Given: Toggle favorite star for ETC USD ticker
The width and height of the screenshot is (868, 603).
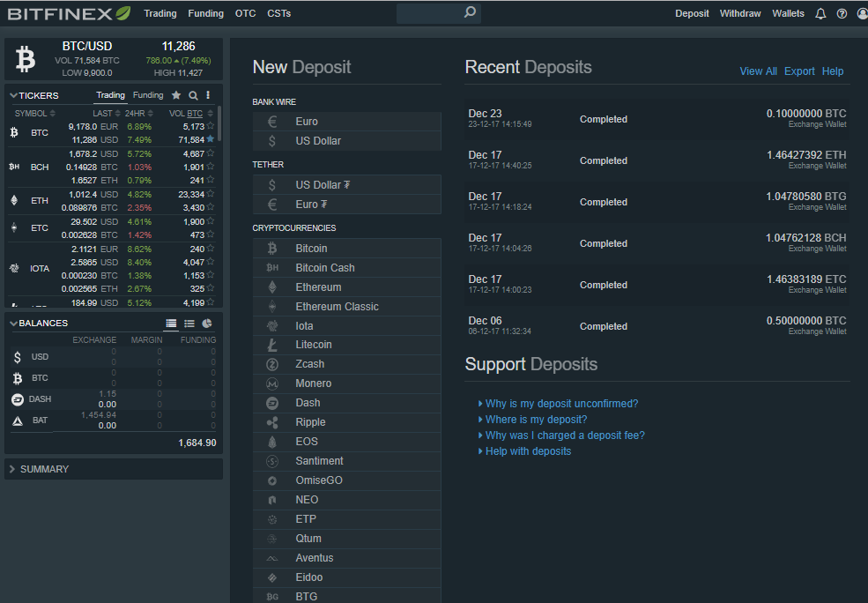Looking at the screenshot, I should [x=211, y=221].
